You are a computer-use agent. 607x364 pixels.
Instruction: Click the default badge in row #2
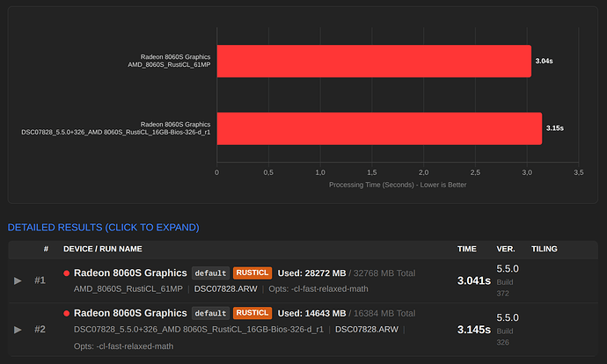[210, 313]
